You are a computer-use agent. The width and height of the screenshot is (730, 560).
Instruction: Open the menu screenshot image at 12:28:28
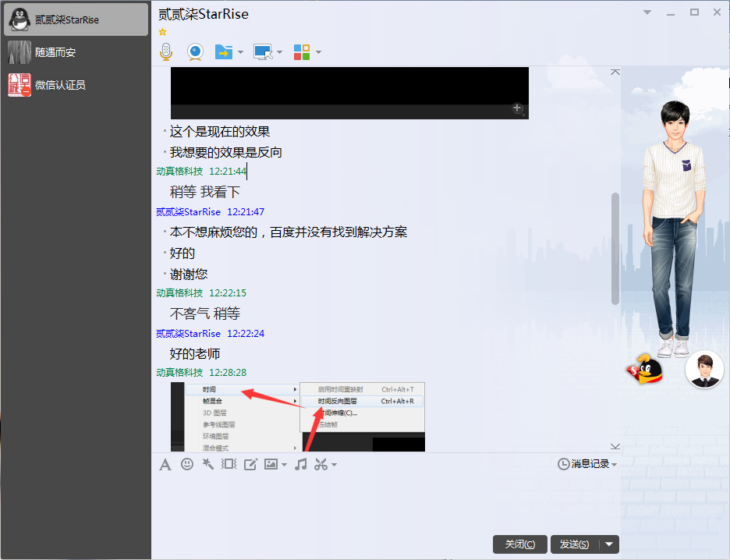[x=298, y=417]
